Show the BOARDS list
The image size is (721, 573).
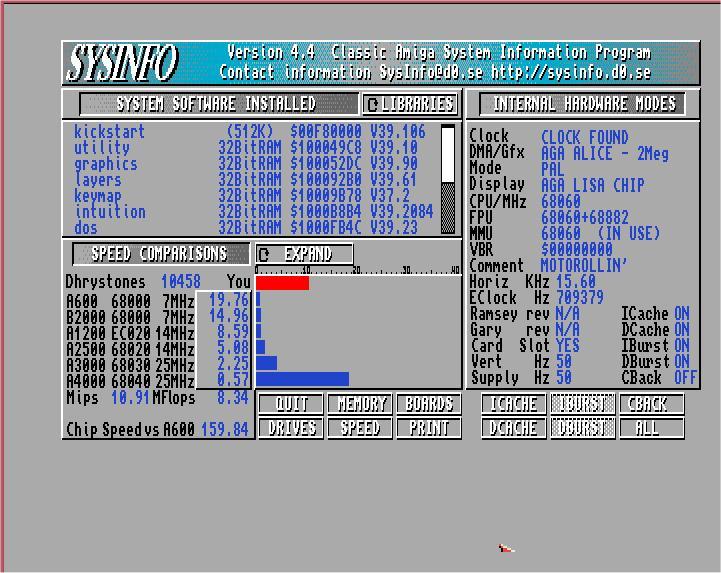click(x=429, y=404)
